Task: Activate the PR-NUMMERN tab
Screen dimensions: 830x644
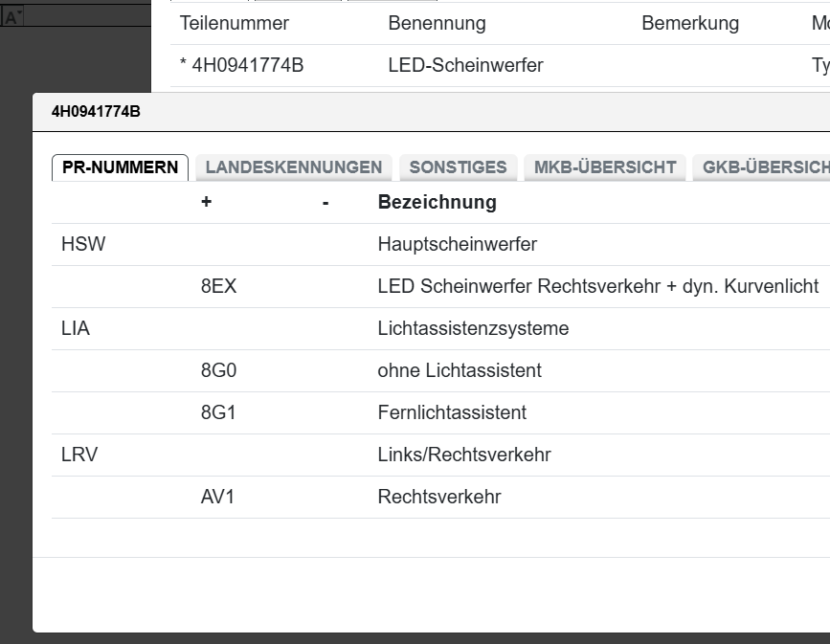Action: coord(119,167)
